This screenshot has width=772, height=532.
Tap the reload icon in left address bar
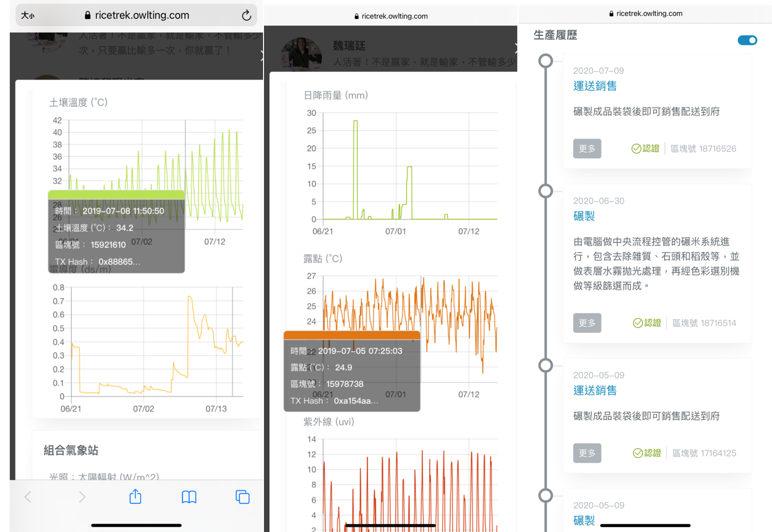[246, 15]
